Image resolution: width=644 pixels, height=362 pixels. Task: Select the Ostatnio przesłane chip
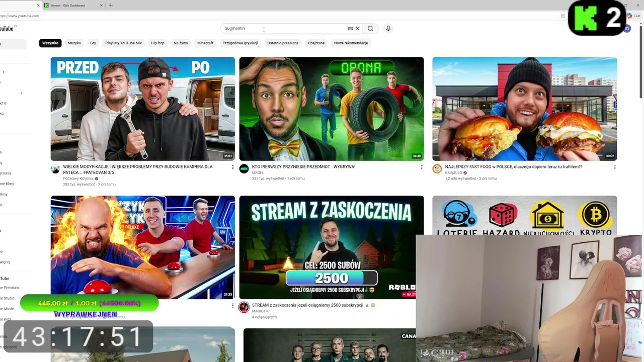pyautogui.click(x=283, y=43)
